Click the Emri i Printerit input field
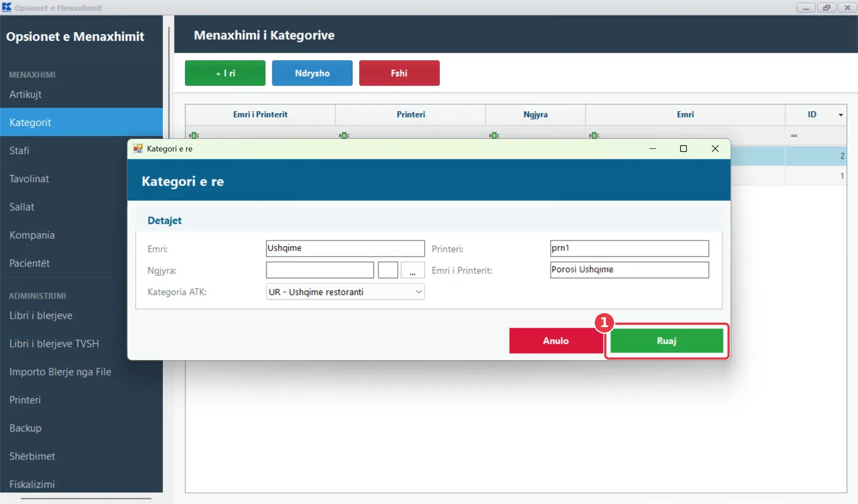 [630, 270]
